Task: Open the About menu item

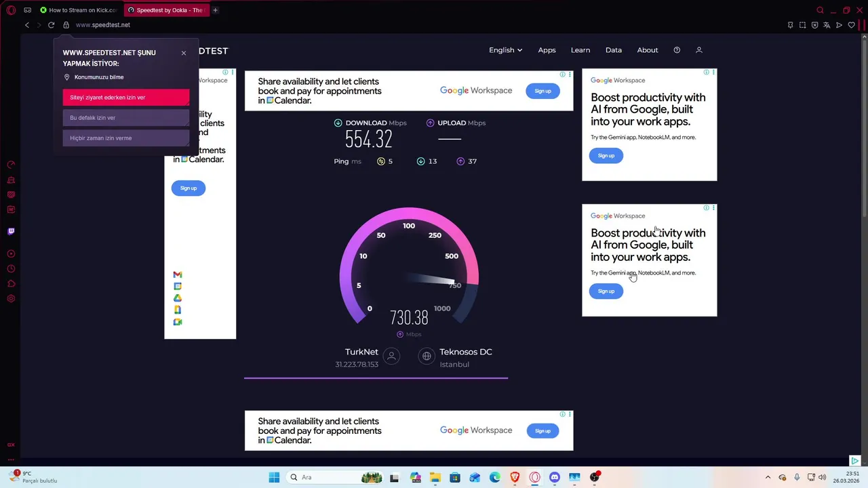Action: (x=648, y=50)
